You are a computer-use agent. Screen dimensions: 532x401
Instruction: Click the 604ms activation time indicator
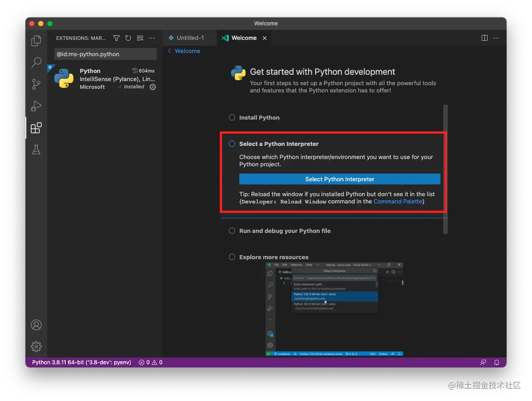click(x=144, y=71)
